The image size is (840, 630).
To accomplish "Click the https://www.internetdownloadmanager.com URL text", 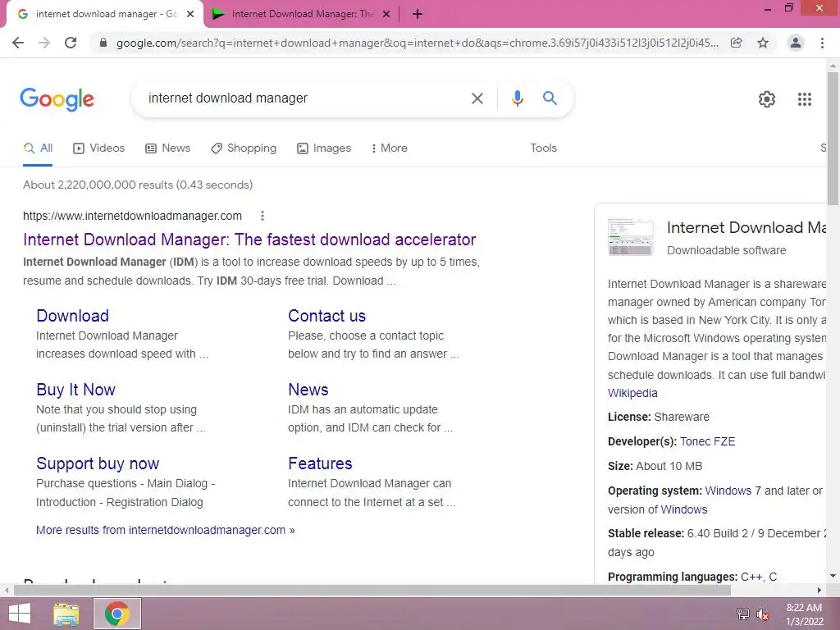I will [x=132, y=216].
